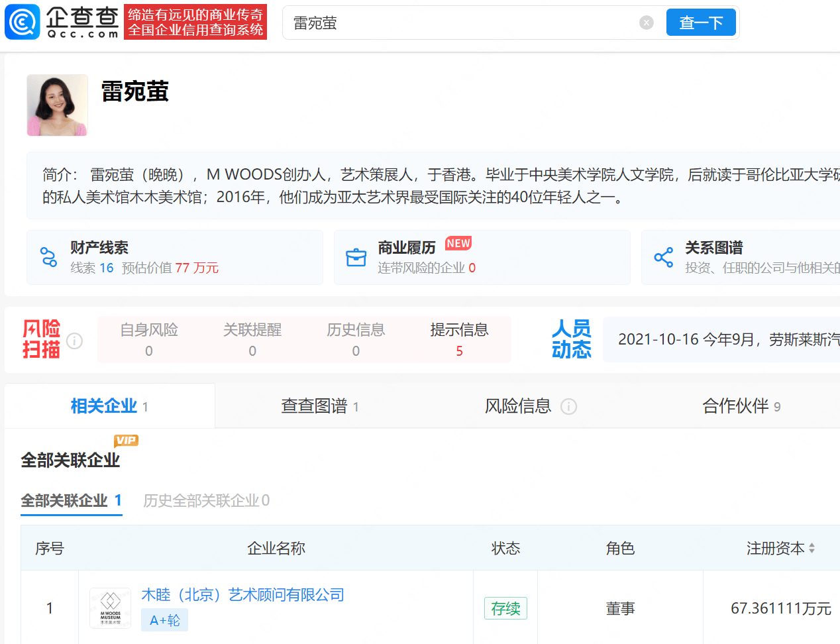Click the Qcc.com logo icon
The width and height of the screenshot is (840, 644).
[x=23, y=22]
